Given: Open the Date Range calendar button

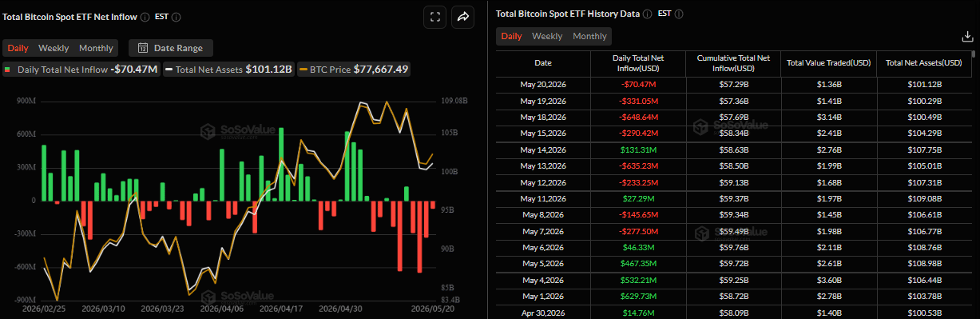Looking at the screenshot, I should click(x=171, y=48).
